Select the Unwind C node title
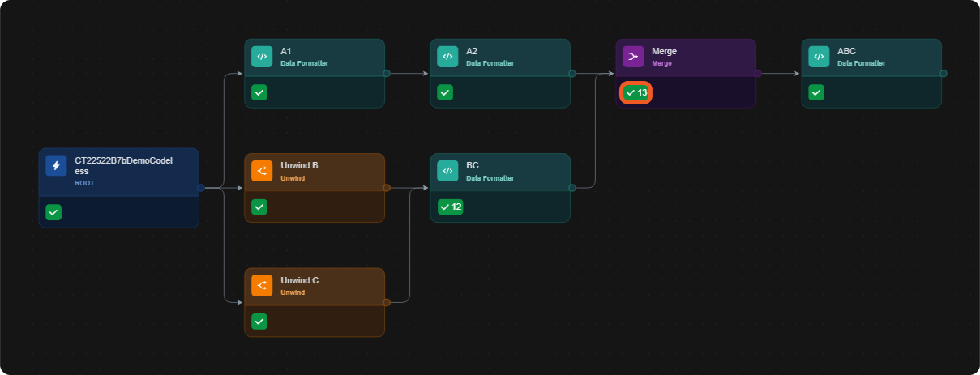 coord(300,280)
